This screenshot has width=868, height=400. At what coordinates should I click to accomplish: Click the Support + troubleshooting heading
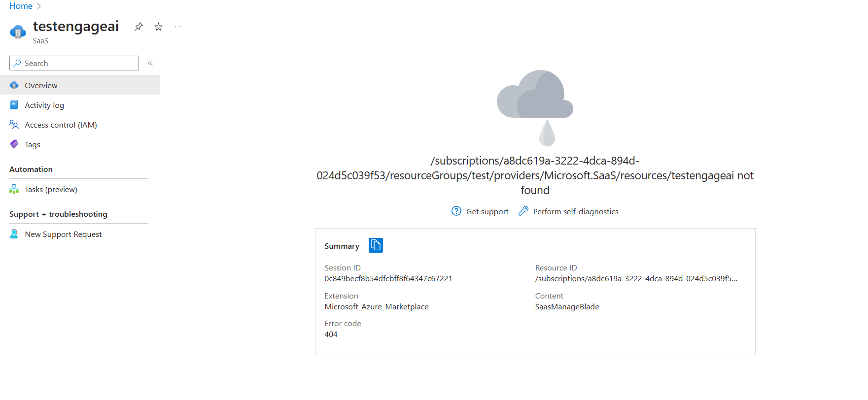(x=58, y=214)
